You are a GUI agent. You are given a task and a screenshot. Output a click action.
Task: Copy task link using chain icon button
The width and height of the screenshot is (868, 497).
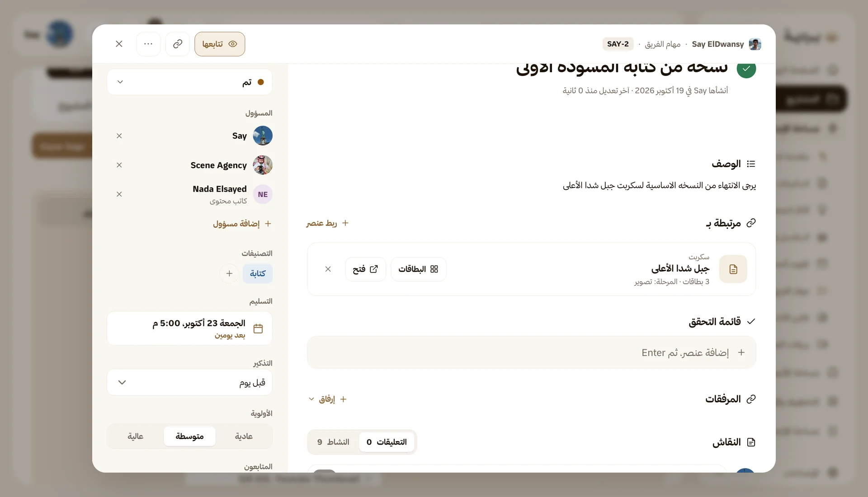pyautogui.click(x=178, y=44)
